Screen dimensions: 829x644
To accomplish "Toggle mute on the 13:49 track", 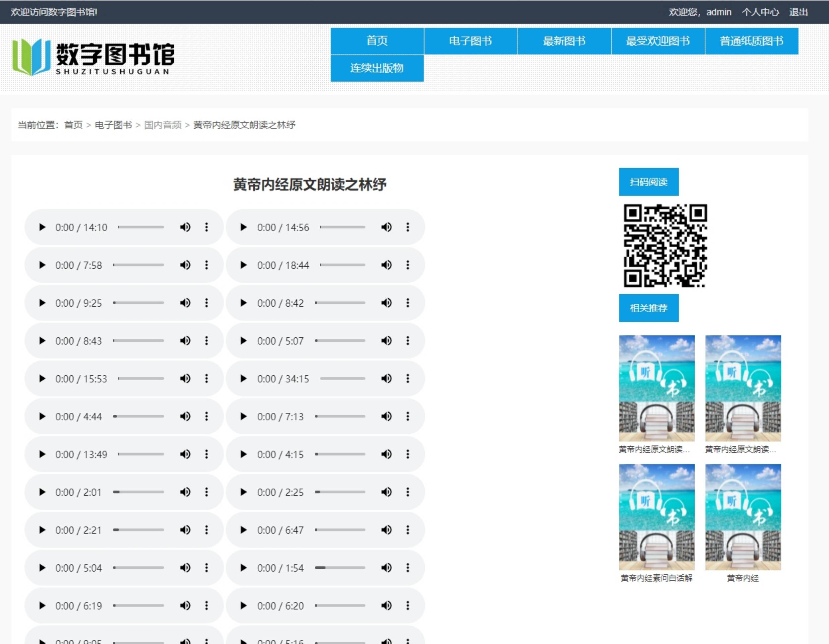I will pyautogui.click(x=185, y=454).
